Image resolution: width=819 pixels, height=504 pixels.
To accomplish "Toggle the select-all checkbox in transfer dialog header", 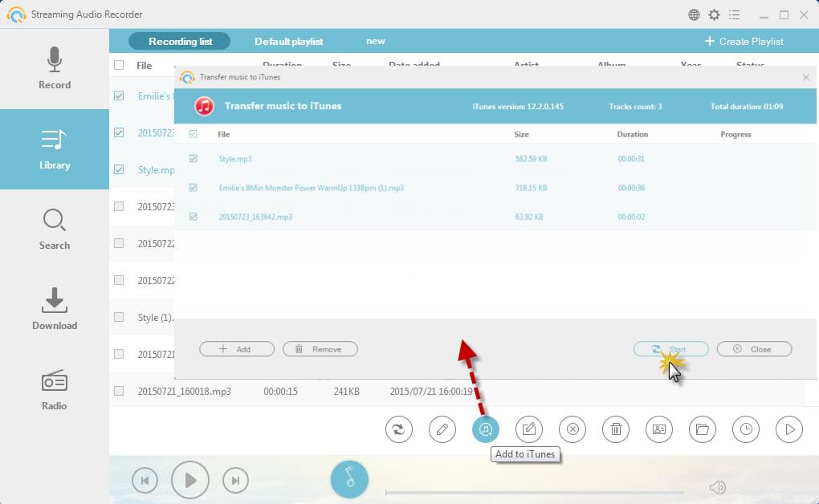I will [x=193, y=134].
